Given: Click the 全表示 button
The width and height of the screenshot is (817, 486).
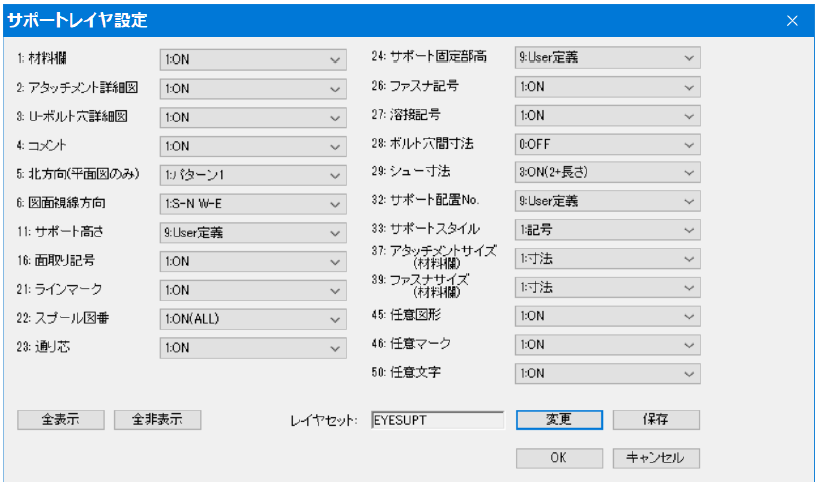Looking at the screenshot, I should 60,419.
